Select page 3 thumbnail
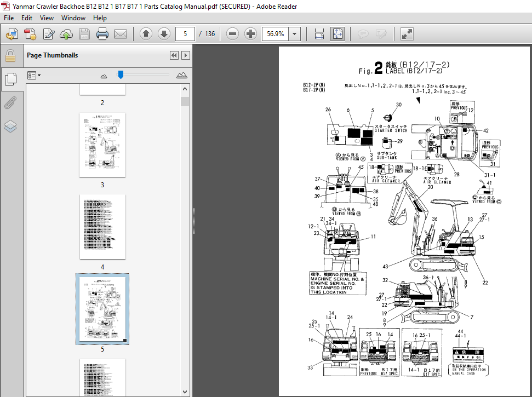The width and height of the screenshot is (532, 397). pos(102,145)
